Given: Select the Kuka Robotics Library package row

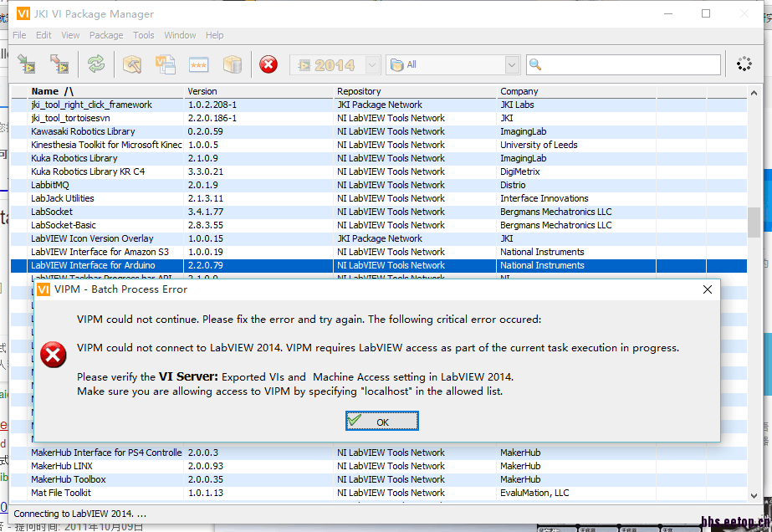Looking at the screenshot, I should [74, 158].
